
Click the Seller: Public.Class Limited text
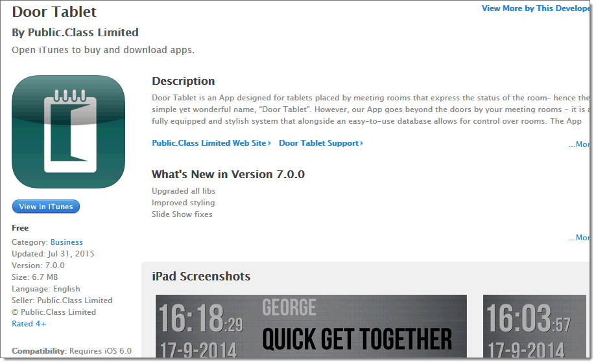point(62,301)
